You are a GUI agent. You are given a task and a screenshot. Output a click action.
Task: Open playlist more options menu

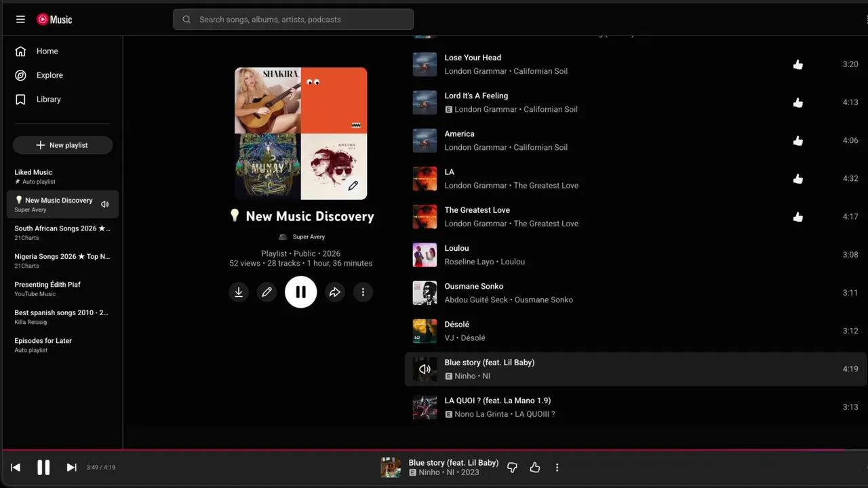(363, 292)
